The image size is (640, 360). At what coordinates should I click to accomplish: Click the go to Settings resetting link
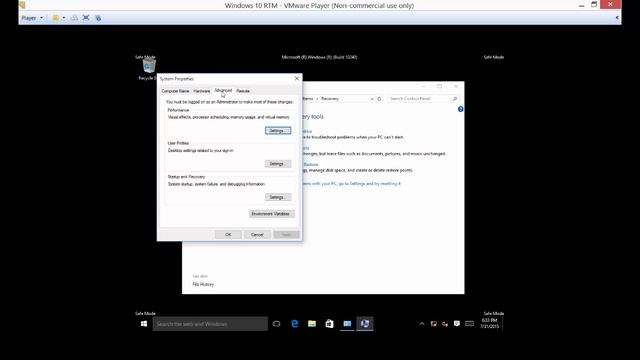tap(351, 184)
